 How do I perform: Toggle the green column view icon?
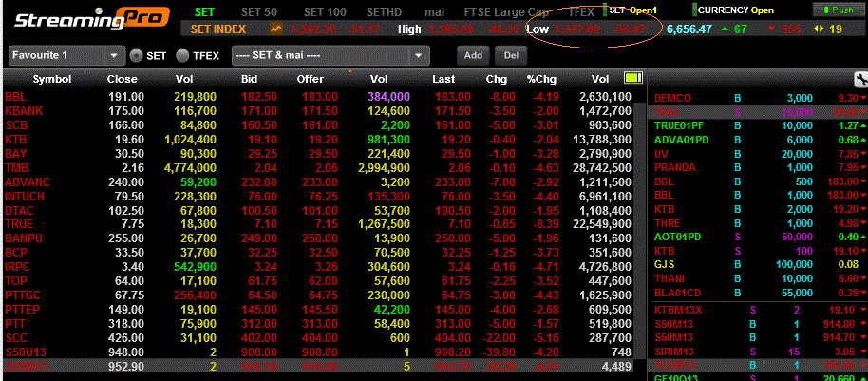coord(632,78)
